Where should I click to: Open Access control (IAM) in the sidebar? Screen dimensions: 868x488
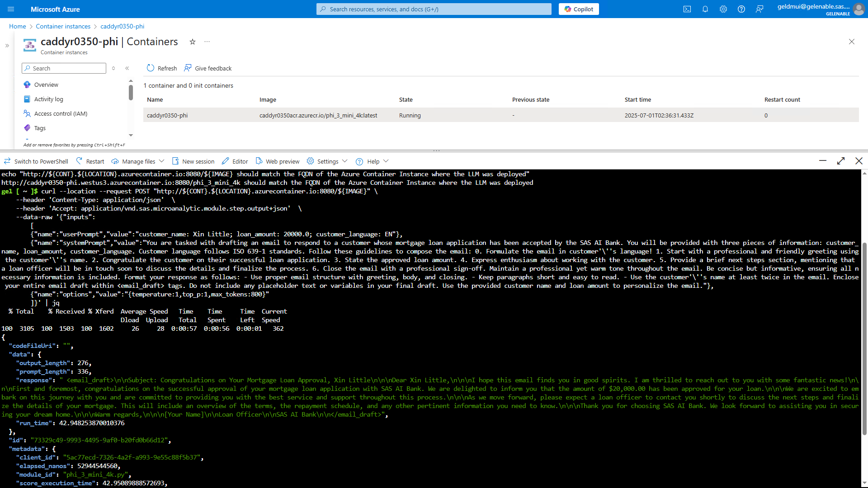[x=61, y=113]
